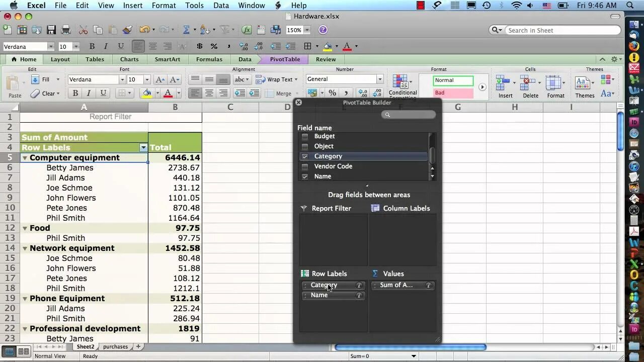Uncheck the Category field checkbox
Screen dimensions: 644x362
pyautogui.click(x=305, y=156)
